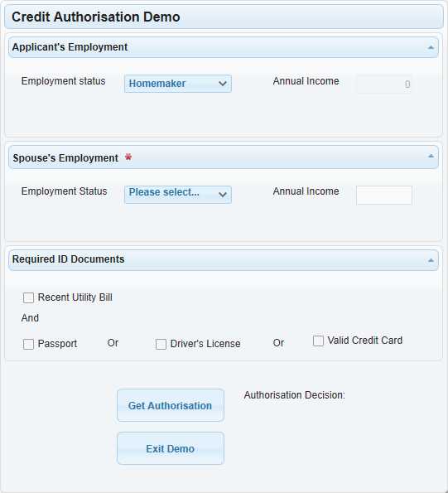Collapse the Required ID Documents panel arrow
The image size is (448, 493).
[431, 260]
